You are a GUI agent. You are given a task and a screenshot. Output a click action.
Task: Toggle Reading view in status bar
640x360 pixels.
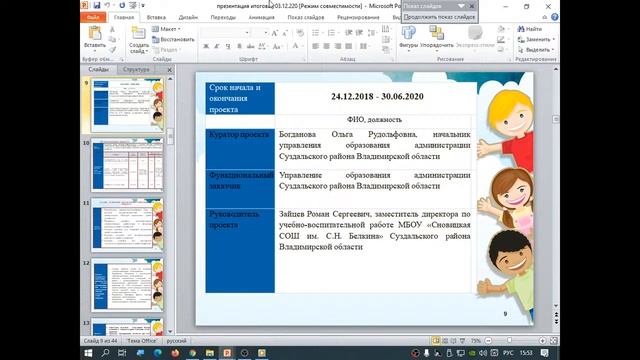(x=453, y=340)
